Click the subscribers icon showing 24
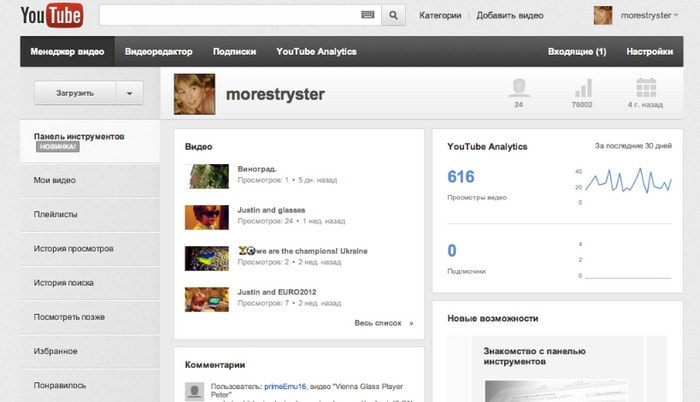The image size is (700, 402). [519, 88]
